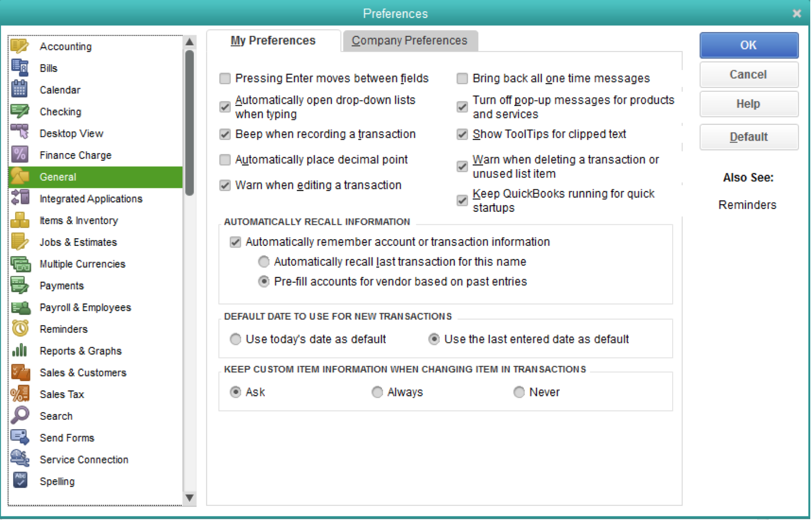This screenshot has height=520, width=812.
Task: Select the Calendar icon in the sidebar
Action: (19, 90)
